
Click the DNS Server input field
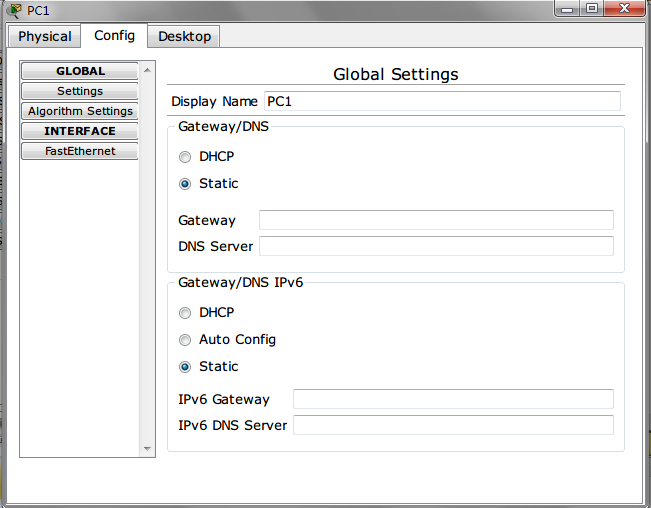(x=436, y=246)
